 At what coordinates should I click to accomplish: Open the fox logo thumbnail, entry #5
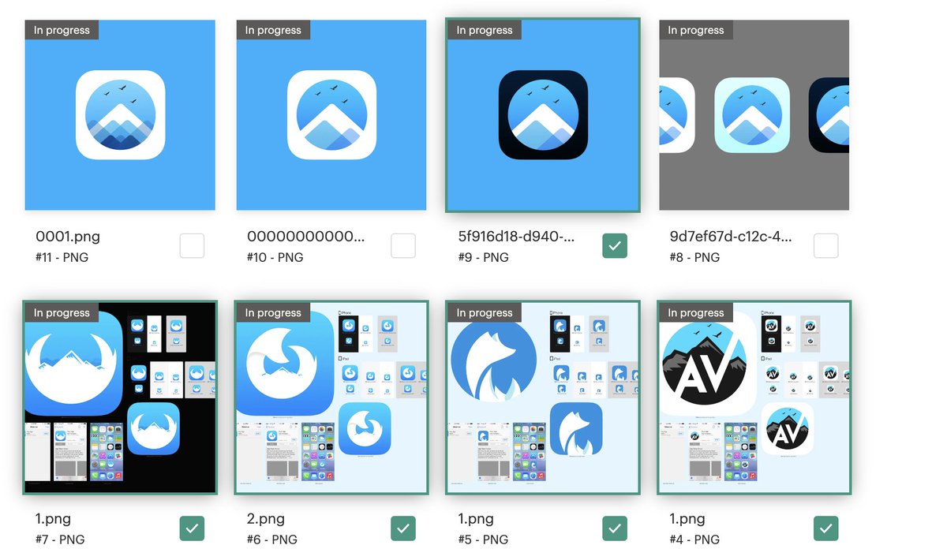point(543,398)
